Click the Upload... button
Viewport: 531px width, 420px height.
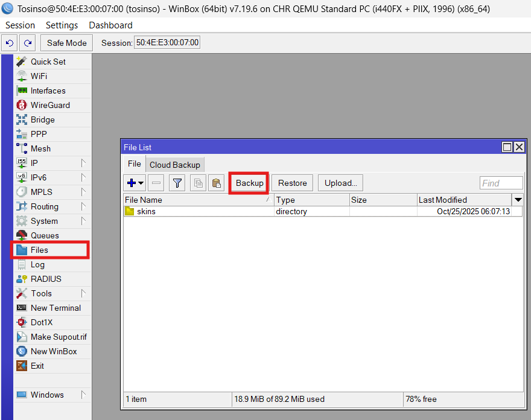pyautogui.click(x=340, y=183)
